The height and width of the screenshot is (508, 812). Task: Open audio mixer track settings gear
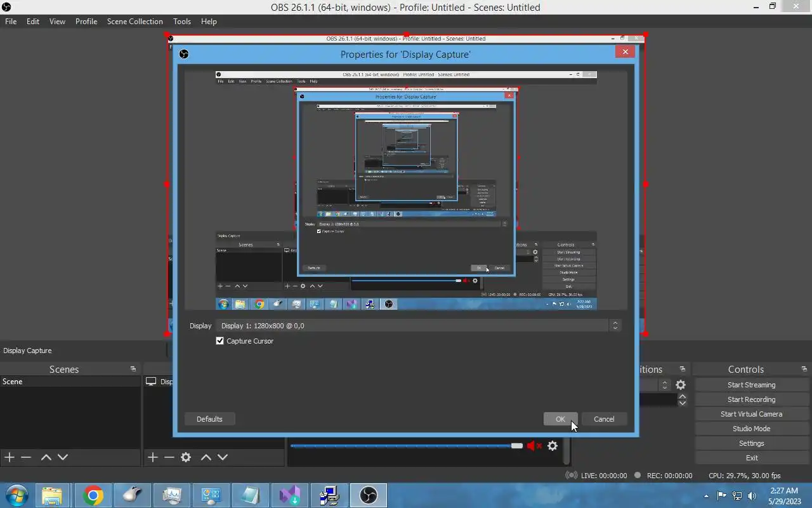553,446
